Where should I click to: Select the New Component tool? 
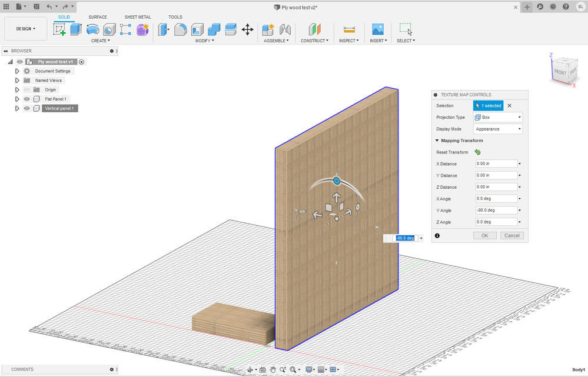[268, 29]
